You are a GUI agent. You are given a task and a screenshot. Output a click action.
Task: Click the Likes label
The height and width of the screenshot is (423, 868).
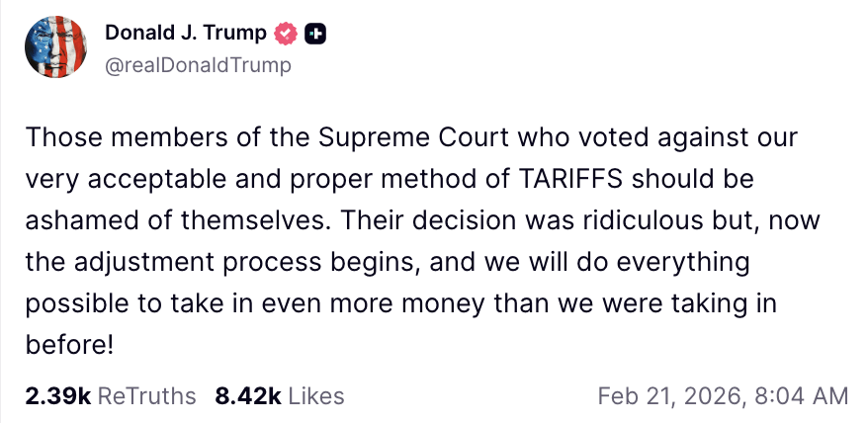(x=316, y=396)
